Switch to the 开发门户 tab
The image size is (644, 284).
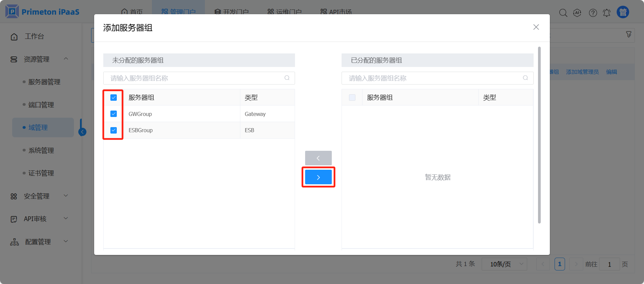point(232,12)
